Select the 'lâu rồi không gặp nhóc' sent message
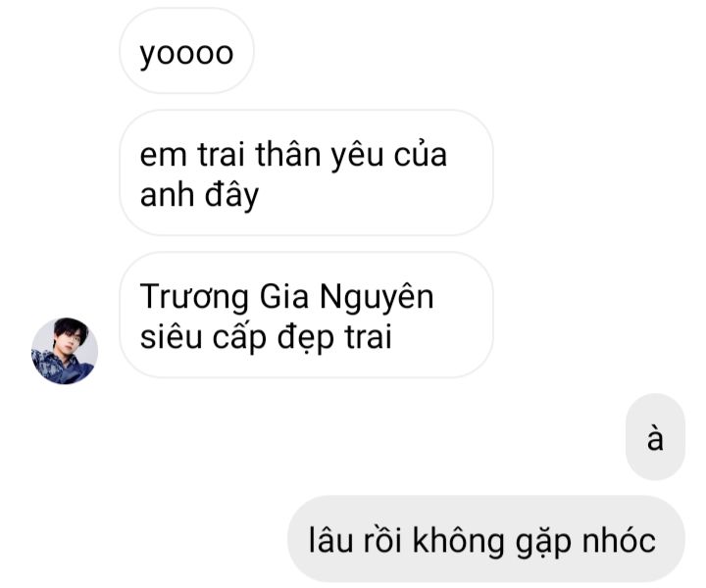Viewport: 706px width, 588px height. click(486, 539)
